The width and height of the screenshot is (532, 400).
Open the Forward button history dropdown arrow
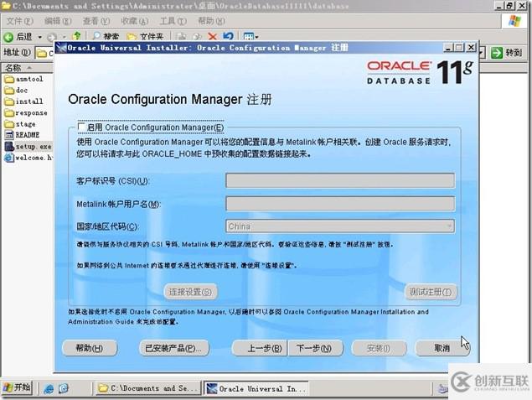pyautogui.click(x=64, y=37)
